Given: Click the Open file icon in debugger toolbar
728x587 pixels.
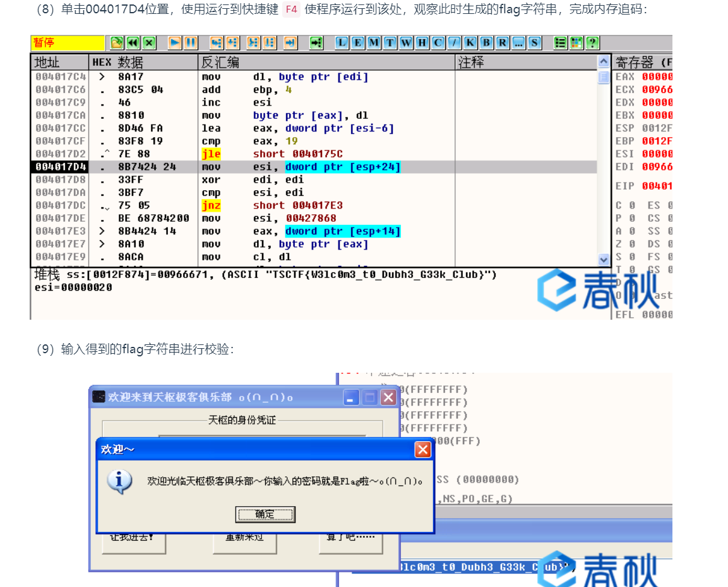Looking at the screenshot, I should coord(117,43).
